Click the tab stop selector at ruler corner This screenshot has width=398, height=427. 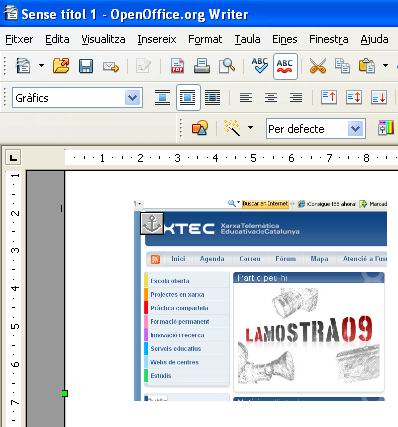click(13, 157)
